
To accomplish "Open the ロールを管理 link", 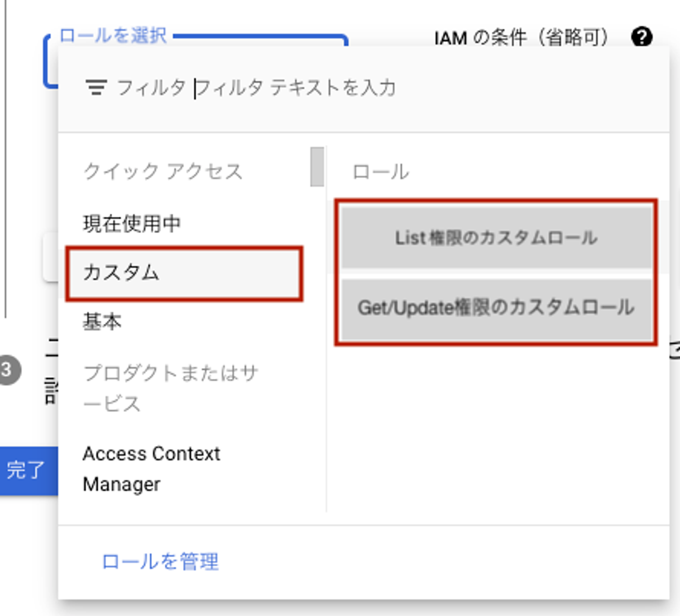I will click(x=160, y=561).
